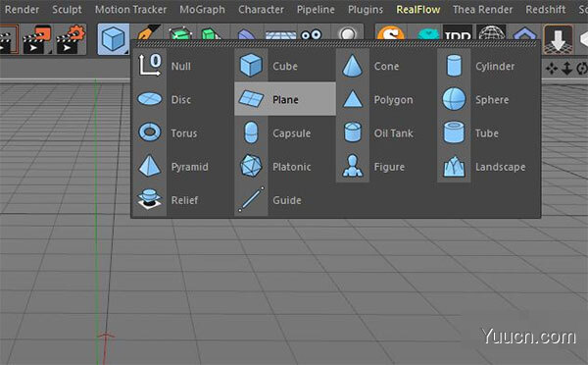The height and width of the screenshot is (365, 588).
Task: Click the wireframe sphere plugin icon
Action: (x=492, y=32)
